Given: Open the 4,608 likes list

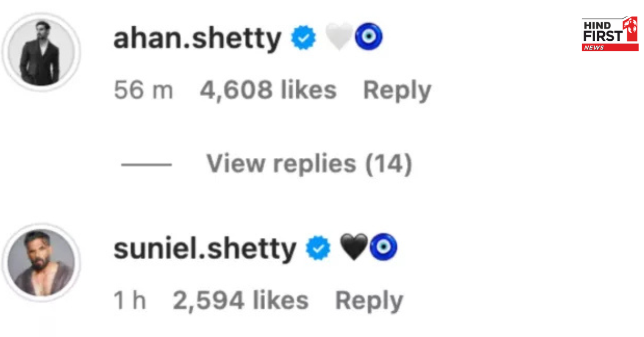Looking at the screenshot, I should (x=268, y=90).
